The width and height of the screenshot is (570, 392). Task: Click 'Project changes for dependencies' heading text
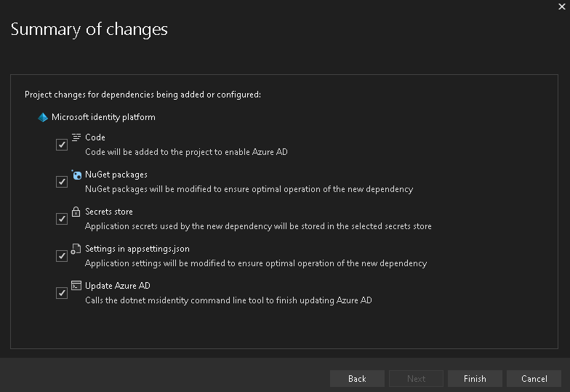point(142,95)
